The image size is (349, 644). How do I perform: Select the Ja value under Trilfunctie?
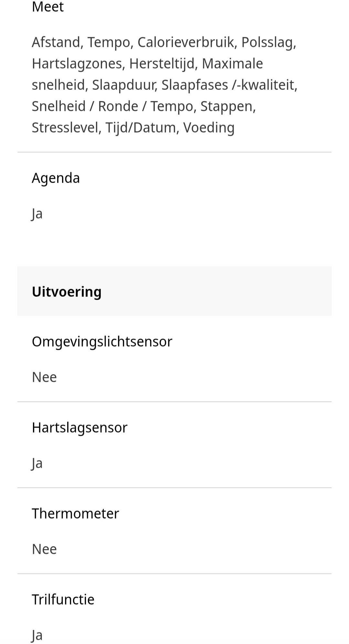(x=37, y=636)
